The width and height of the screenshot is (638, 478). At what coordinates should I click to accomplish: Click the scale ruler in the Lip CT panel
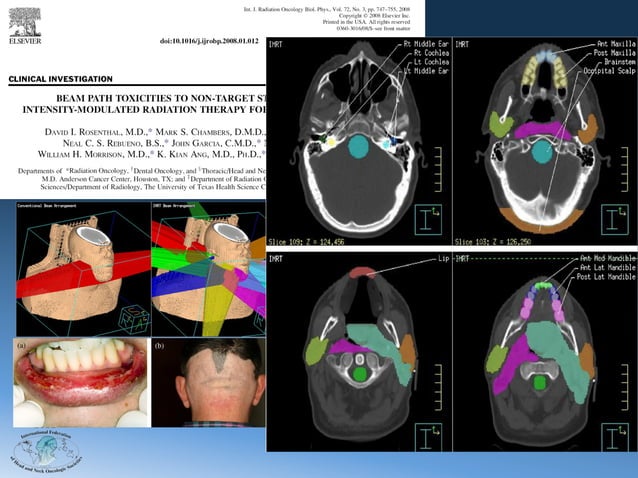click(438, 386)
